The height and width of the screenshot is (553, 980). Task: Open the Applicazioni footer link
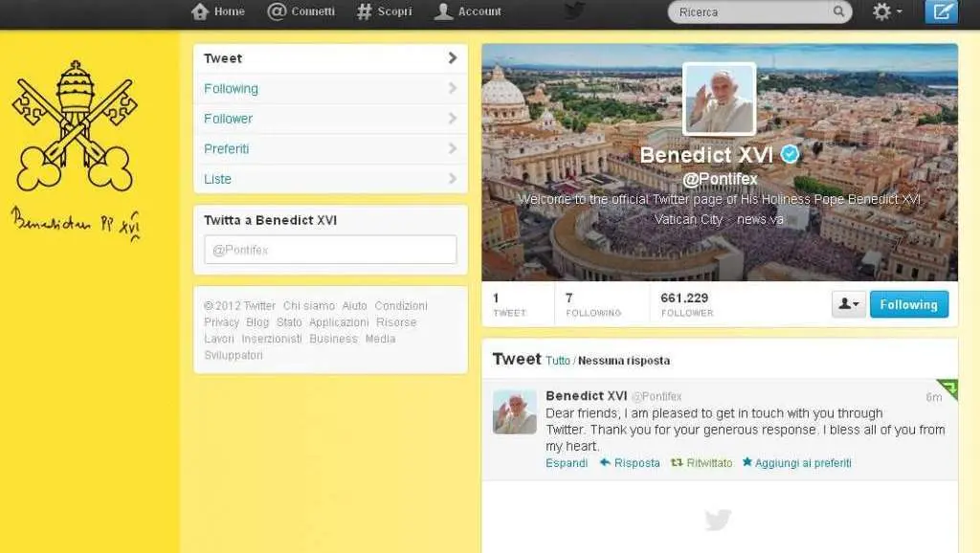(339, 322)
